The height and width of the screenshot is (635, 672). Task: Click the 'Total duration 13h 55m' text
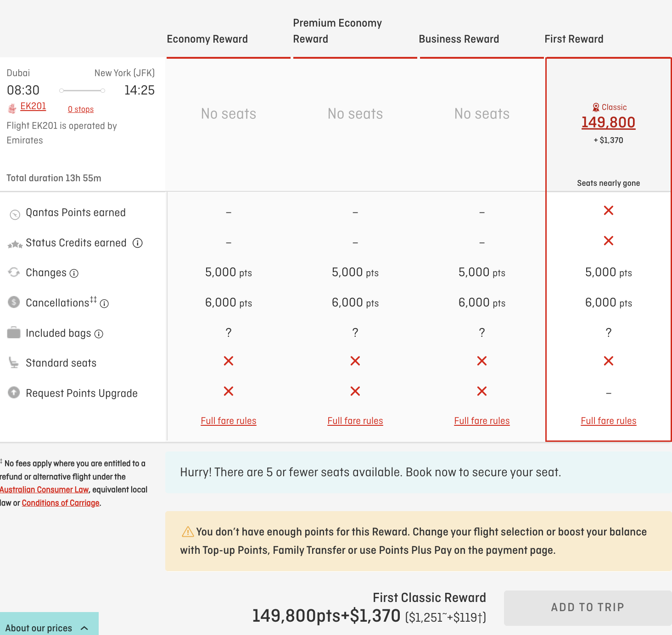click(x=54, y=178)
